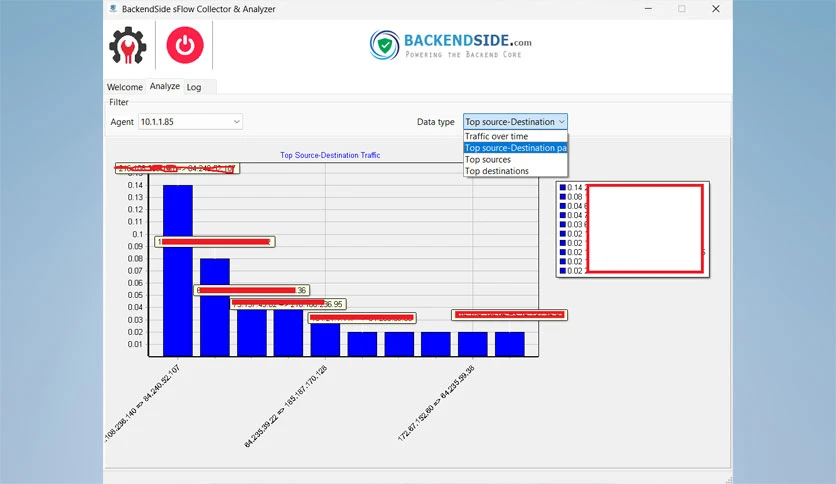Click the x-axis label ending 185.187.170.128
836x484 pixels.
pyautogui.click(x=286, y=406)
